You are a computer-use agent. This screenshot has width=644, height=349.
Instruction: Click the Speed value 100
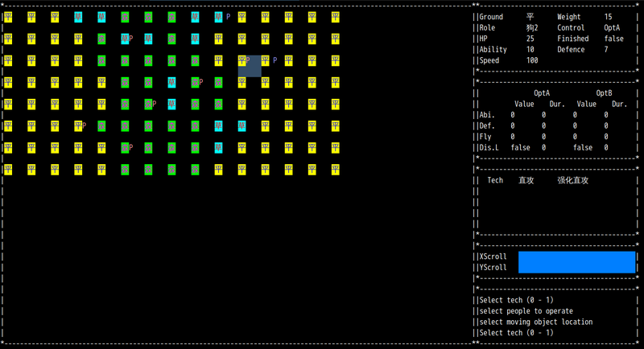pyautogui.click(x=532, y=60)
